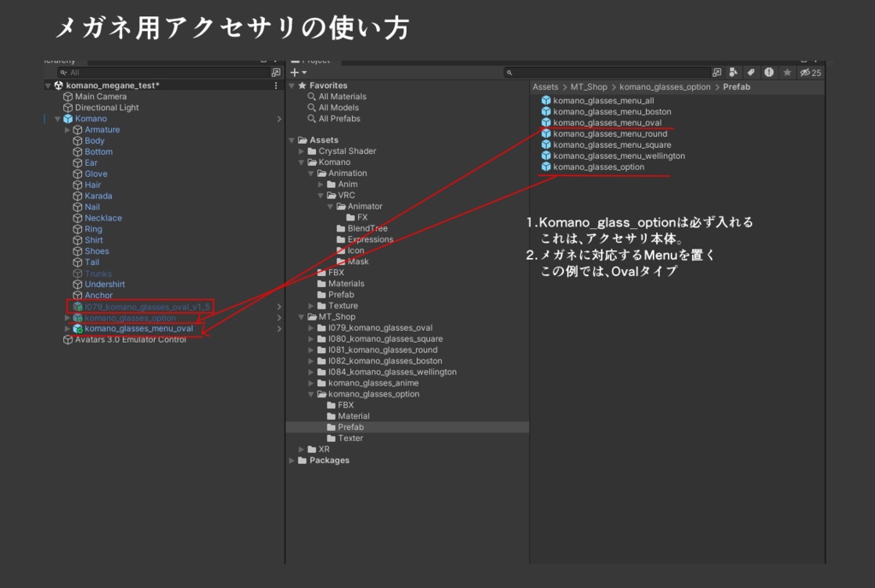Filter Project assets by label tag icon
Screen dimensions: 875x588
coord(751,73)
